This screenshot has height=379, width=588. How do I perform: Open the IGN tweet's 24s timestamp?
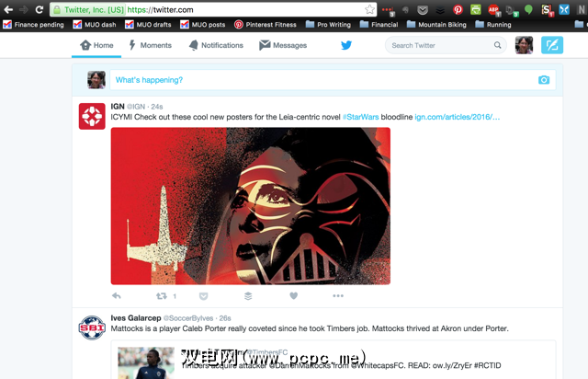(157, 107)
